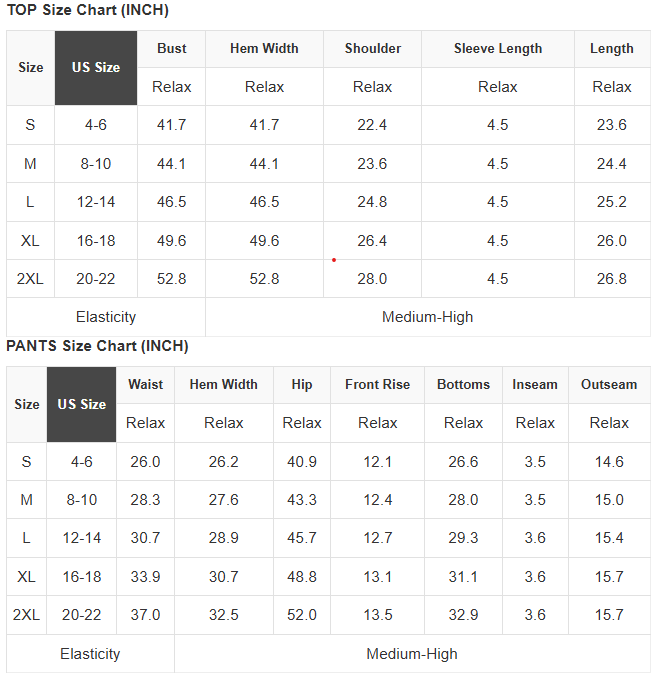Select the 52.8 bust value for 2XL
This screenshot has width=661, height=678.
click(171, 279)
